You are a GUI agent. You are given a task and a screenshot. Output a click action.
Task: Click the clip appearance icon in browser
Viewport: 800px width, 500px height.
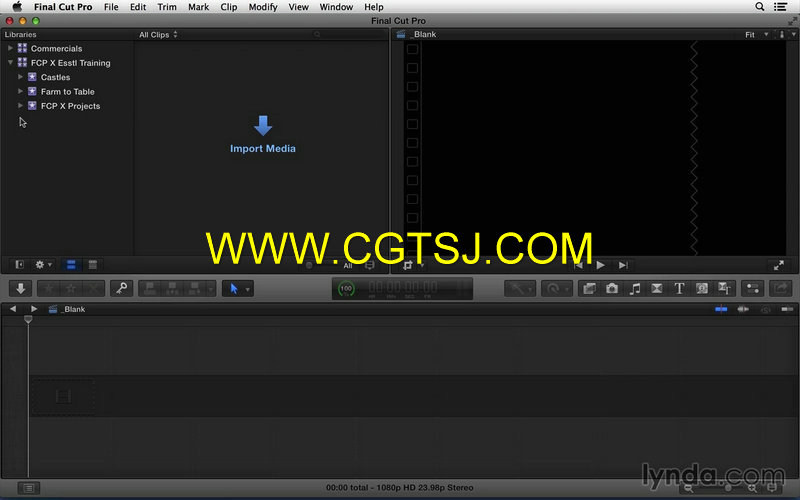[x=370, y=265]
